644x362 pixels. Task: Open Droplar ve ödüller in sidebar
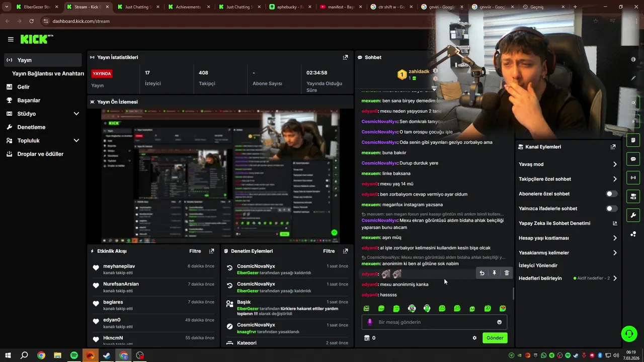[42, 154]
